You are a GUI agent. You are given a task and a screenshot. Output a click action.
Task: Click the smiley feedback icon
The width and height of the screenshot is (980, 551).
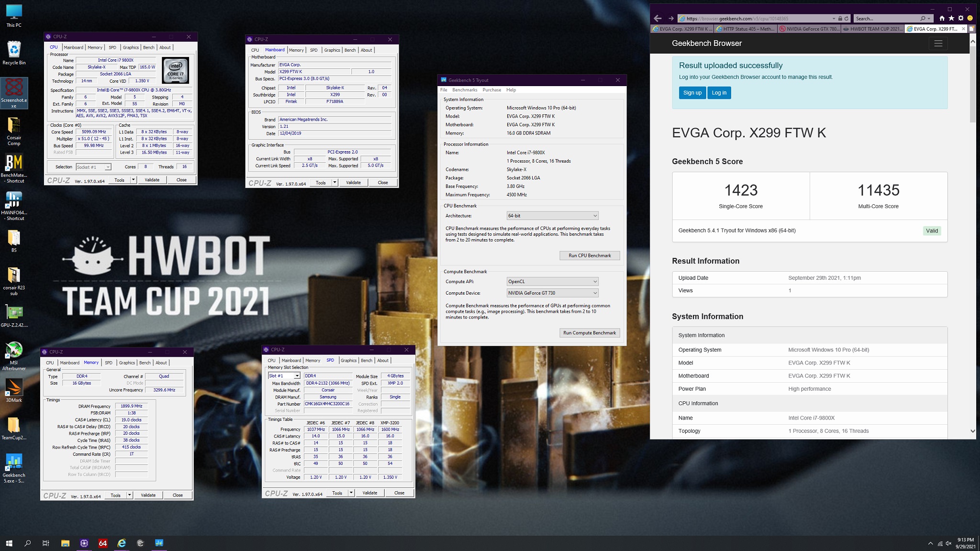970,18
